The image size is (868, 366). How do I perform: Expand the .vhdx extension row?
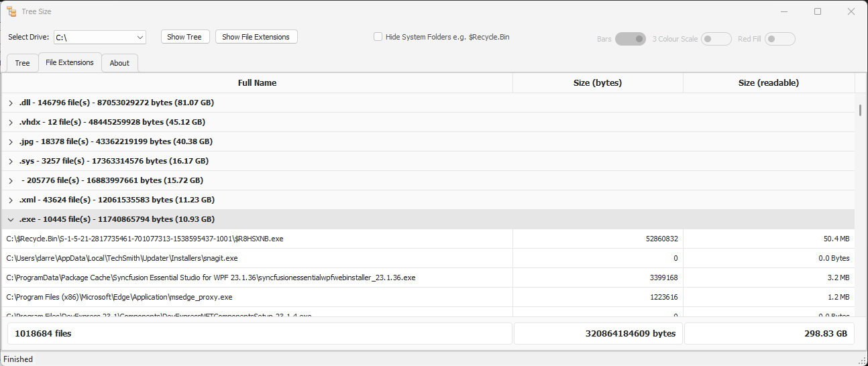(x=11, y=123)
